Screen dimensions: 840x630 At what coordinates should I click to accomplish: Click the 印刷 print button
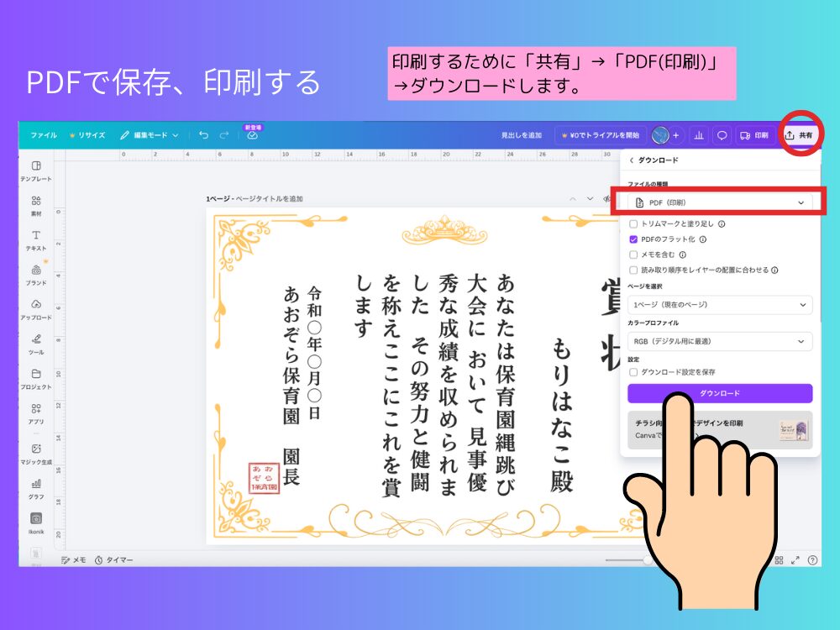tap(753, 135)
